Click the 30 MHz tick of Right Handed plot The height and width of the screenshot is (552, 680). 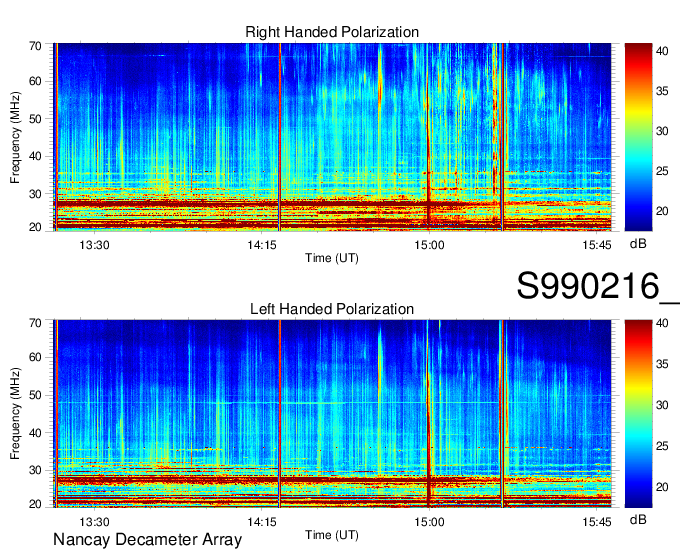(35, 194)
